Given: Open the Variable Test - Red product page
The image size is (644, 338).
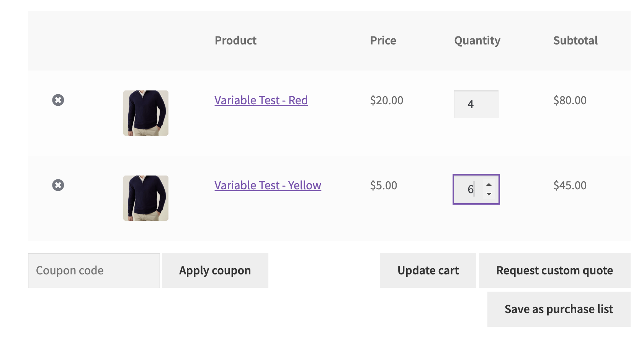Looking at the screenshot, I should pos(261,100).
